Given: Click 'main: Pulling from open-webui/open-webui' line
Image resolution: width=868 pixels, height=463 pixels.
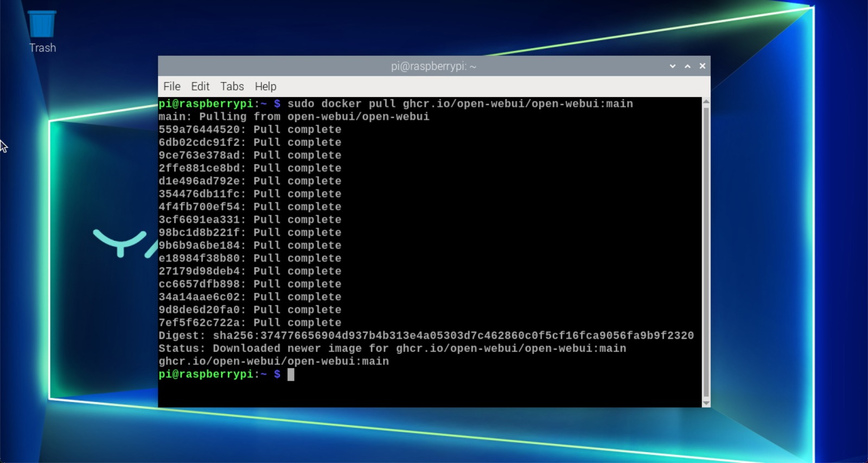Looking at the screenshot, I should point(294,117).
